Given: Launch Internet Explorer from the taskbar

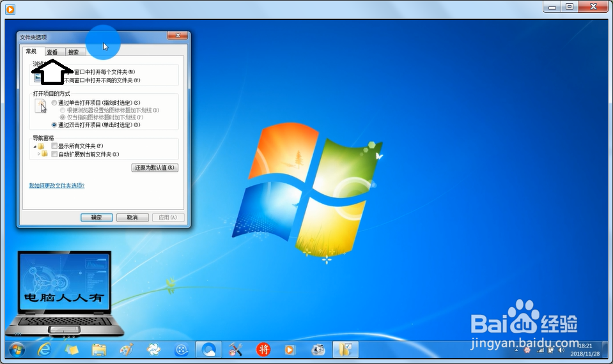Looking at the screenshot, I should point(45,349).
